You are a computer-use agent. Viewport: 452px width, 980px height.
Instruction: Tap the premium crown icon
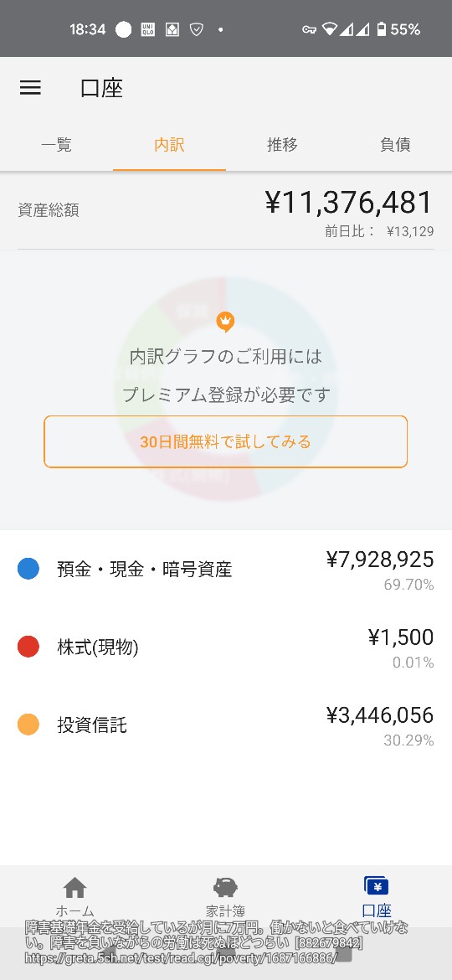tap(225, 322)
